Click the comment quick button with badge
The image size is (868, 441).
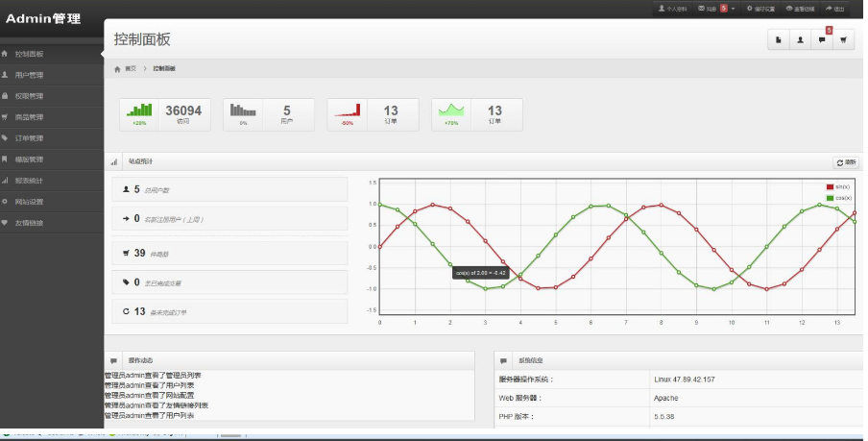coord(822,40)
